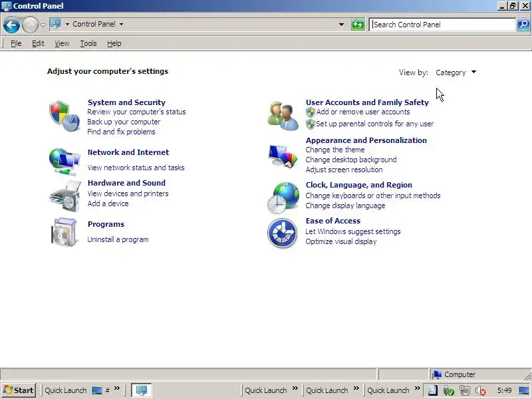Click the muted volume tray icon

tap(480, 390)
